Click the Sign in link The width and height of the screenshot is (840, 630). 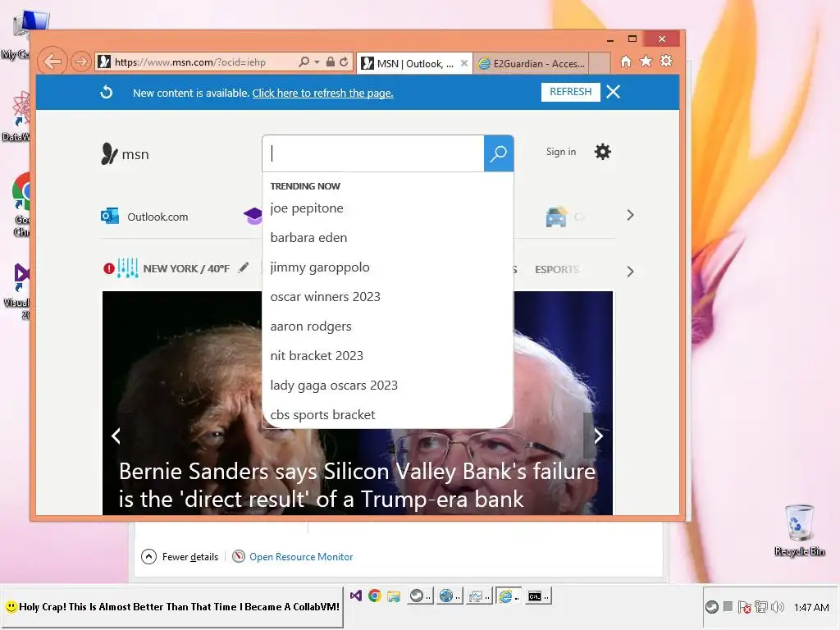[x=561, y=152]
